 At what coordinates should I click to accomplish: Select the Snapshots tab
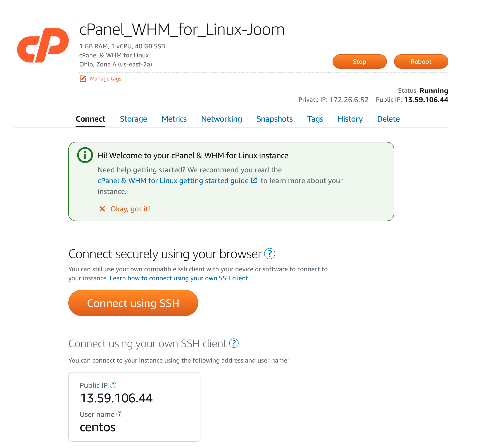tap(274, 119)
